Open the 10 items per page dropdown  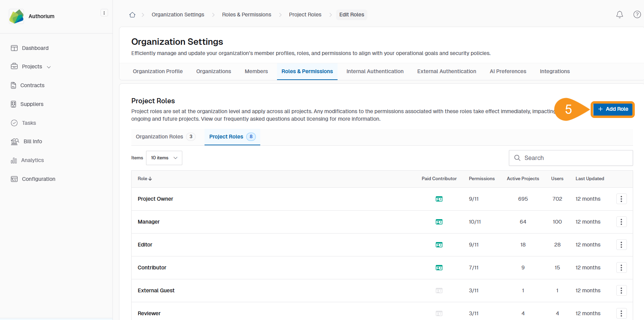(164, 158)
